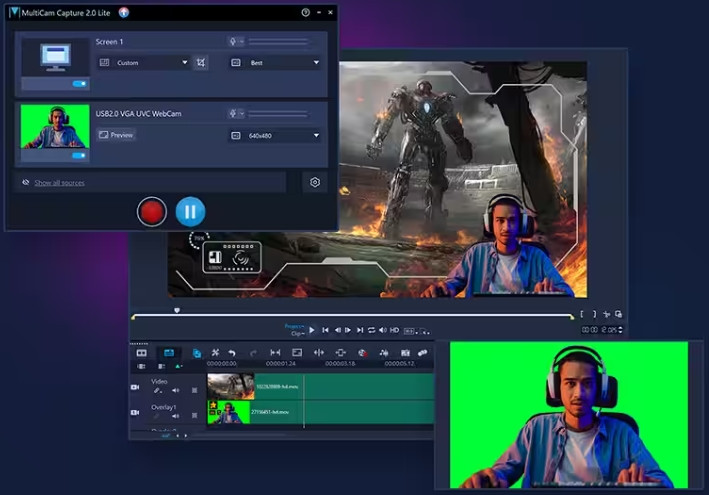The image size is (709, 495).
Task: Open the green chapter/cue marker dropdown
Action: click(179, 366)
